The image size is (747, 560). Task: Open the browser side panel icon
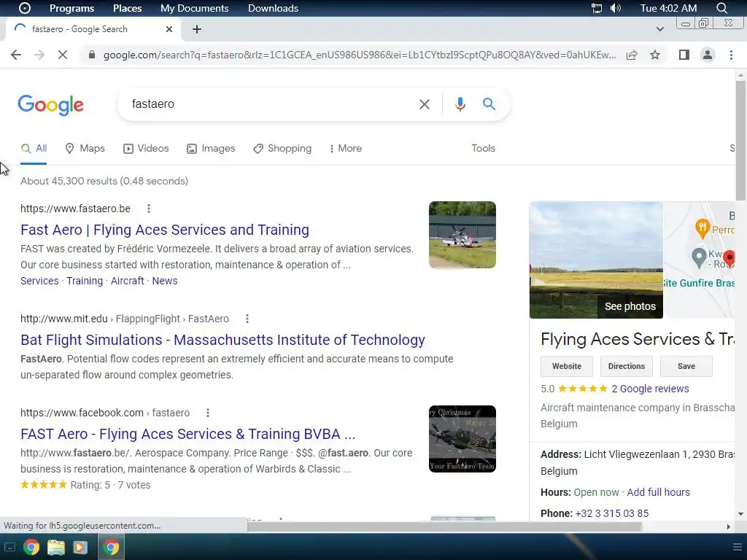(684, 55)
